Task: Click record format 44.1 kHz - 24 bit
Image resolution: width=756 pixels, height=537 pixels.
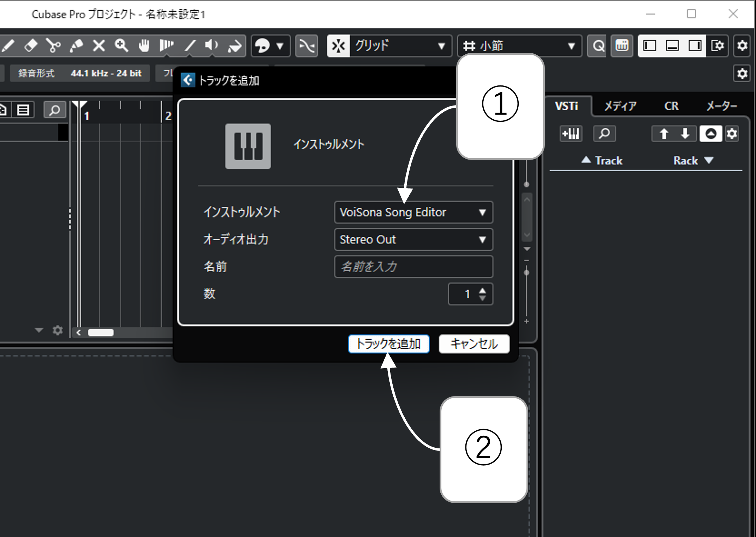Action: 106,73
